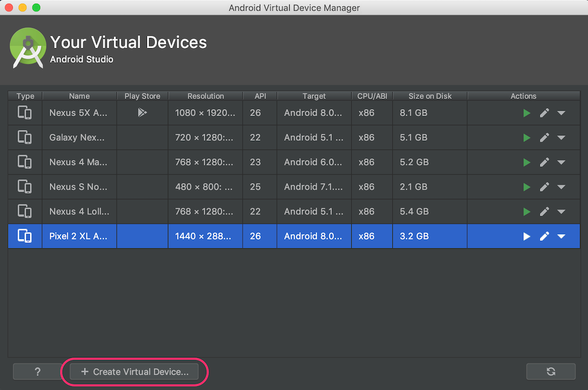Click the Create Virtual Device button
This screenshot has width=588, height=390.
click(134, 372)
